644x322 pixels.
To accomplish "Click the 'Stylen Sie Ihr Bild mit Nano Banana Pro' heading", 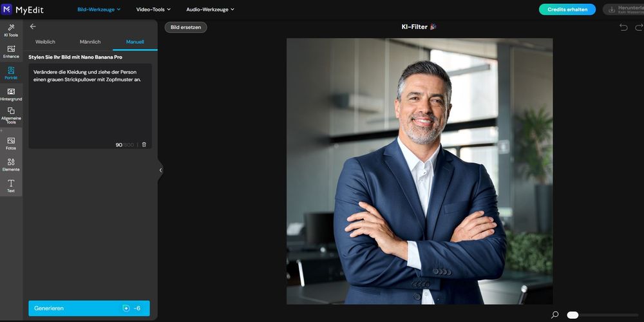I will 75,57.
